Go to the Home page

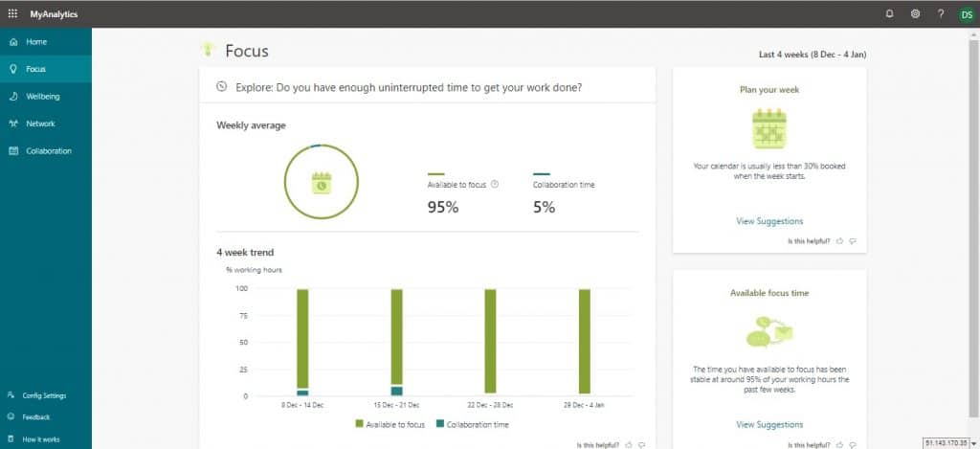pos(36,42)
